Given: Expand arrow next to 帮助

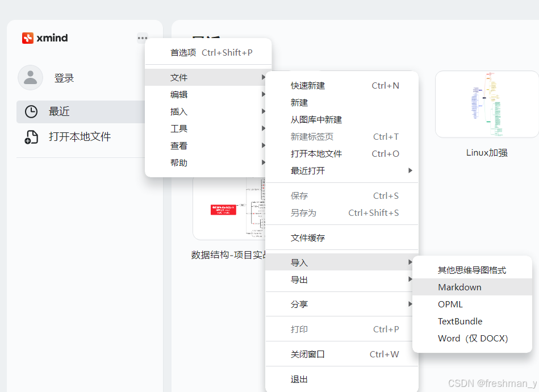Looking at the screenshot, I should (264, 162).
